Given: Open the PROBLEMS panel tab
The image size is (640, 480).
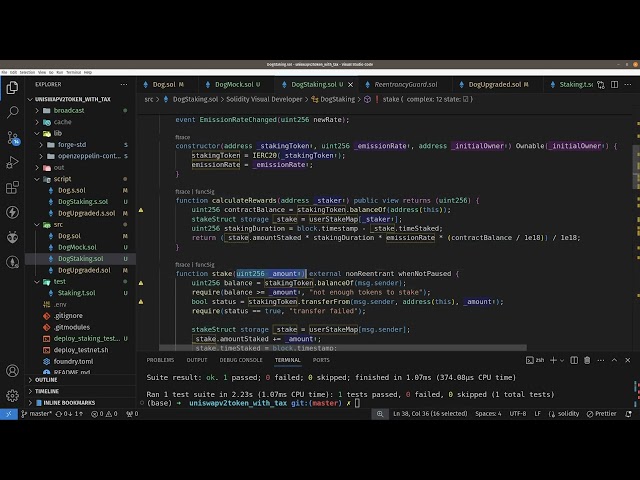Looking at the screenshot, I should click(x=160, y=360).
